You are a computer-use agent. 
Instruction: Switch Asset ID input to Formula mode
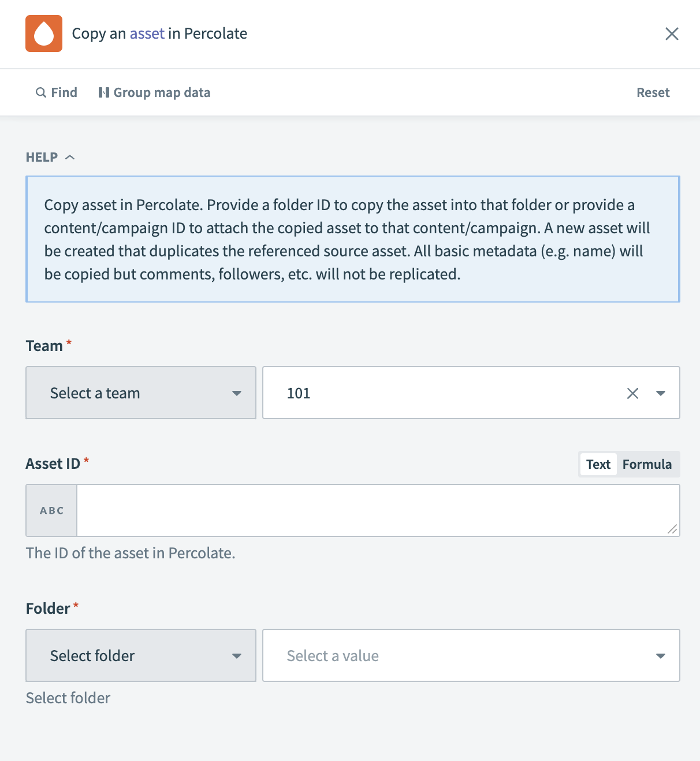(x=647, y=464)
